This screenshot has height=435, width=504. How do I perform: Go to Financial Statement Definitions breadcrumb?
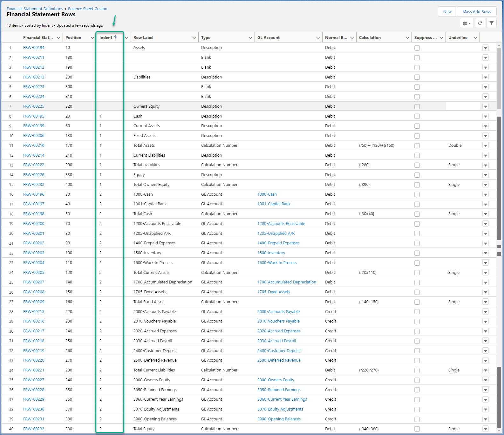35,9
